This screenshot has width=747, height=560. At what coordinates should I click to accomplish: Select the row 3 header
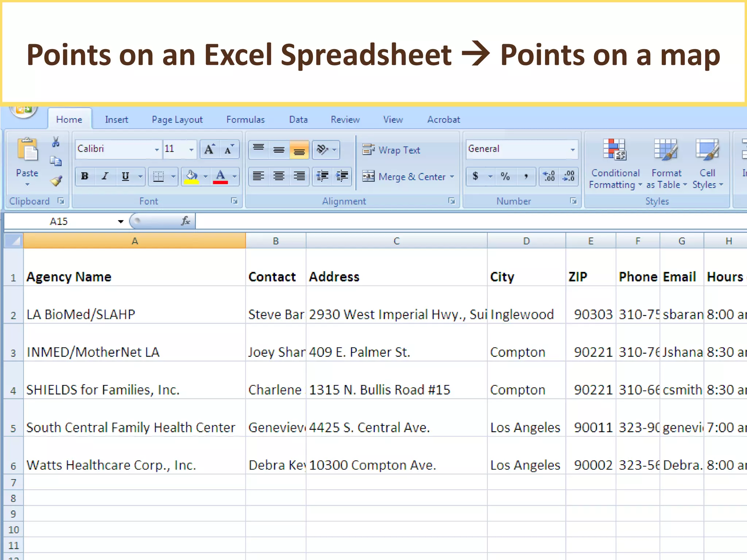(13, 342)
